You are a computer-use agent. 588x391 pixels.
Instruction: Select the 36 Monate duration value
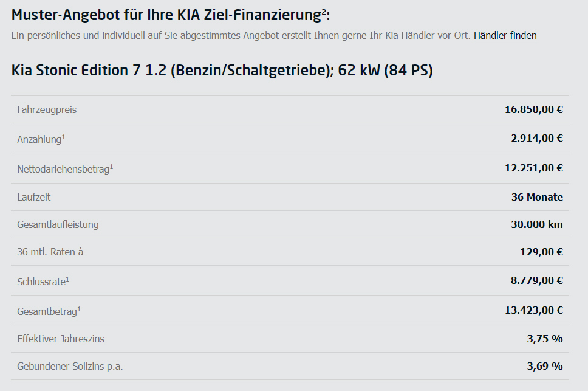(537, 197)
